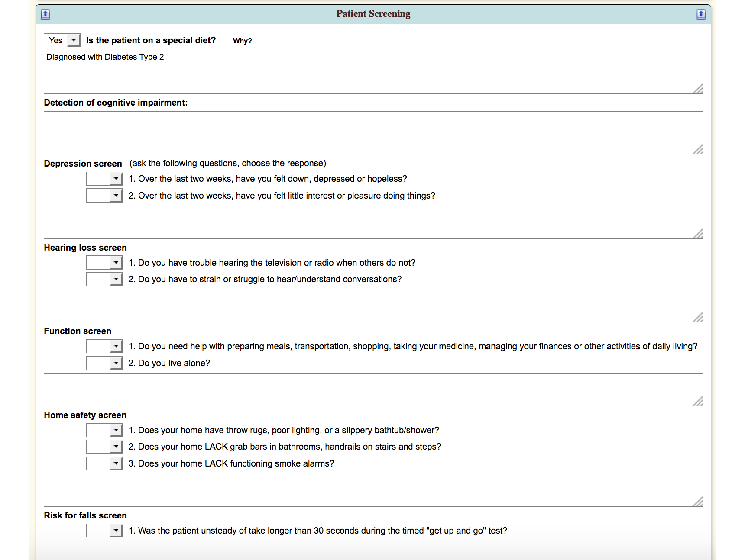Open dropdown for Do you live alone
Screen dimensions: 745x560
pyautogui.click(x=104, y=363)
